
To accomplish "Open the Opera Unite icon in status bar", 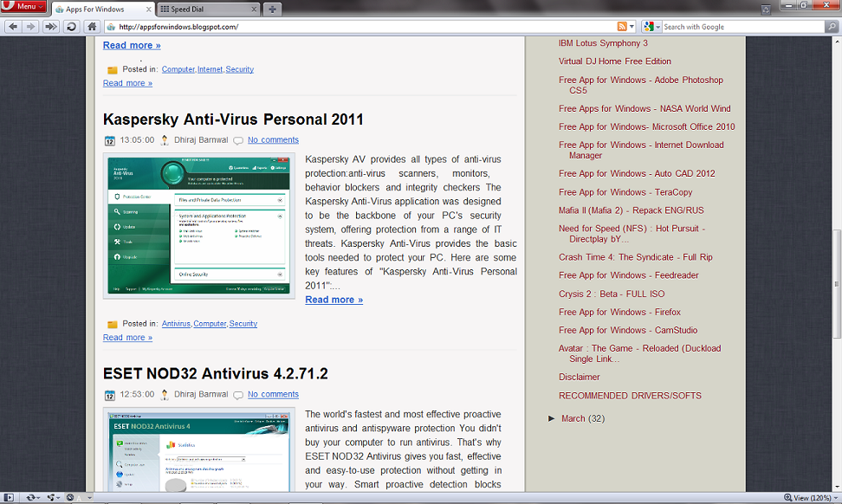I will tap(53, 498).
